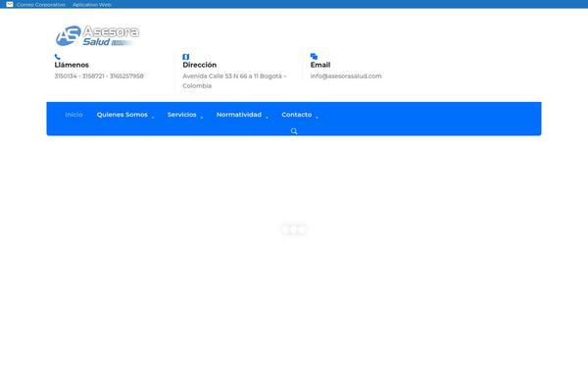The width and height of the screenshot is (588, 392).
Task: Expand the Contacto dropdown arrow
Action: point(317,118)
